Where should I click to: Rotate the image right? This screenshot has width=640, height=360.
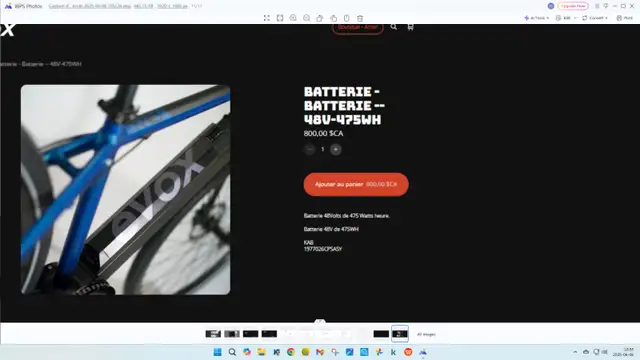click(333, 18)
